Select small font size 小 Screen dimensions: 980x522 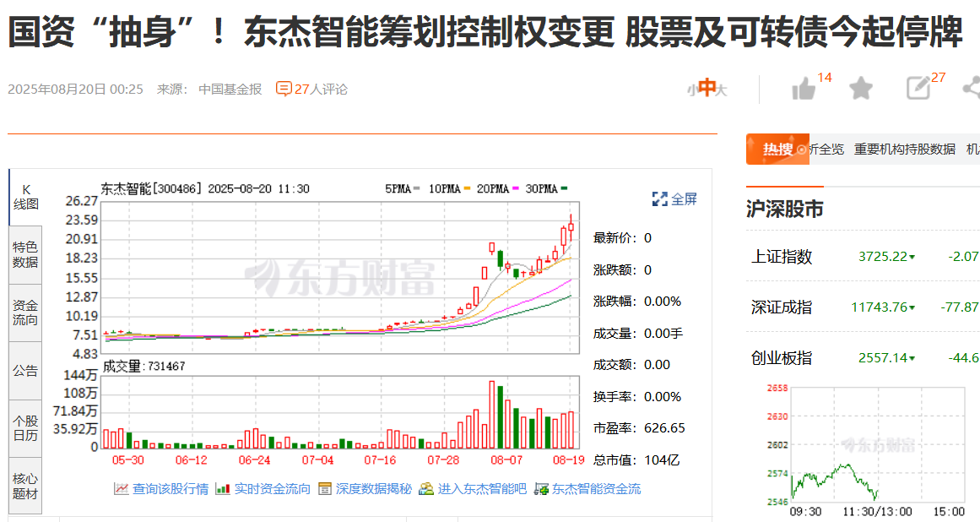692,90
